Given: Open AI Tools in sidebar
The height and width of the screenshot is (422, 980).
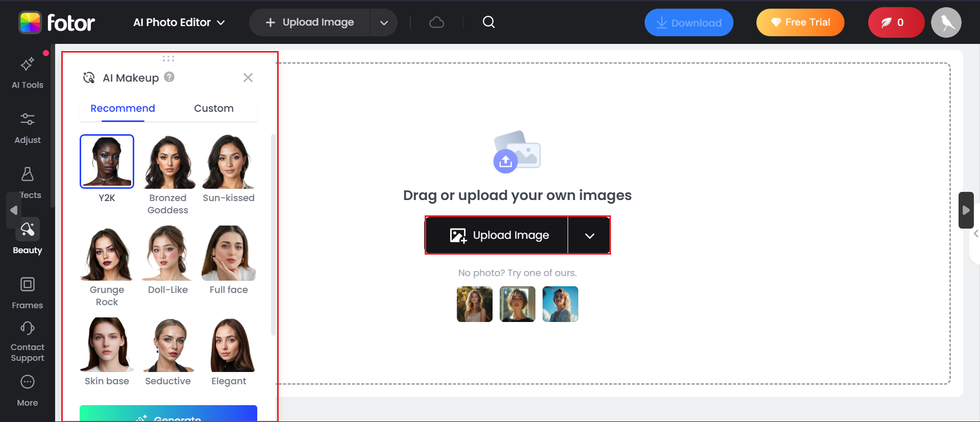Looking at the screenshot, I should (28, 73).
